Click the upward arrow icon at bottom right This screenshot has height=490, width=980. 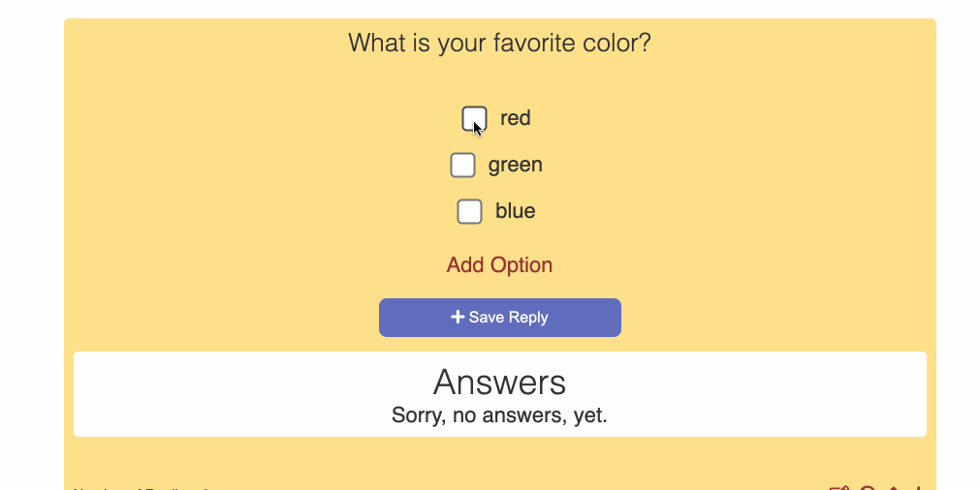click(x=894, y=488)
